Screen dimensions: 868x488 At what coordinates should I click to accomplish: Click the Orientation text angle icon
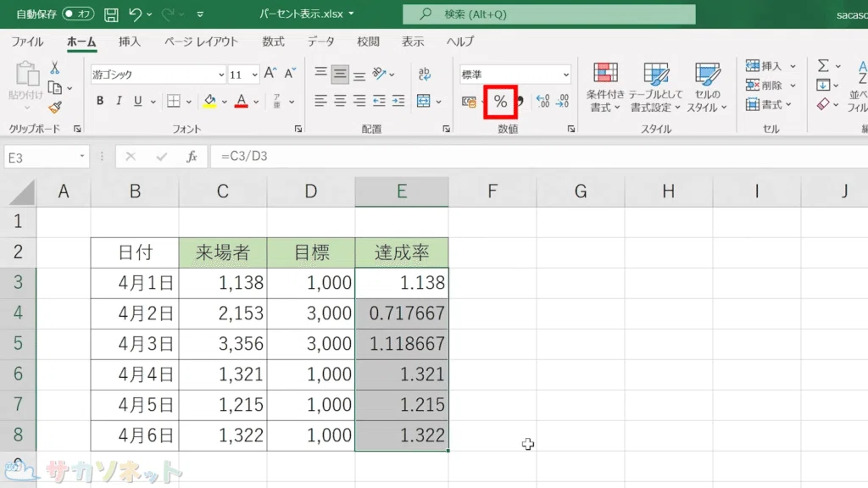pyautogui.click(x=379, y=74)
